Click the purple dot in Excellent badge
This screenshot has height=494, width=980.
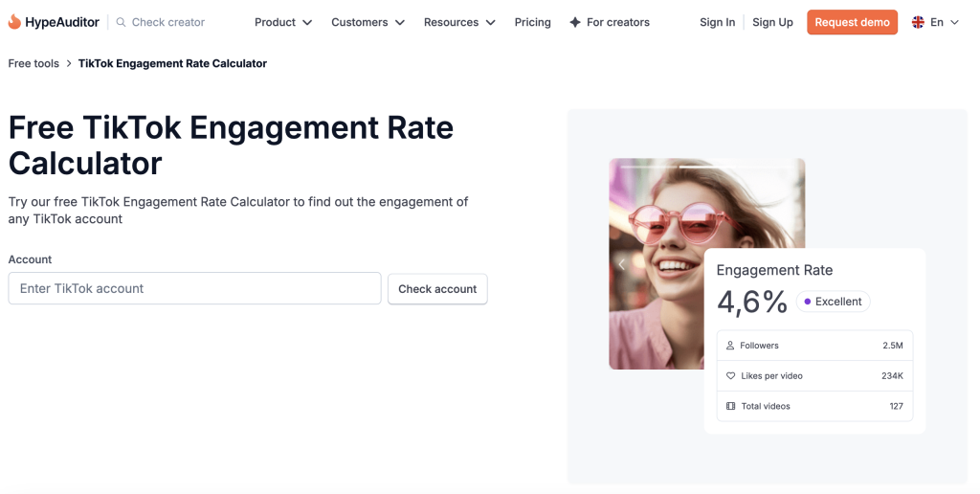pos(807,302)
